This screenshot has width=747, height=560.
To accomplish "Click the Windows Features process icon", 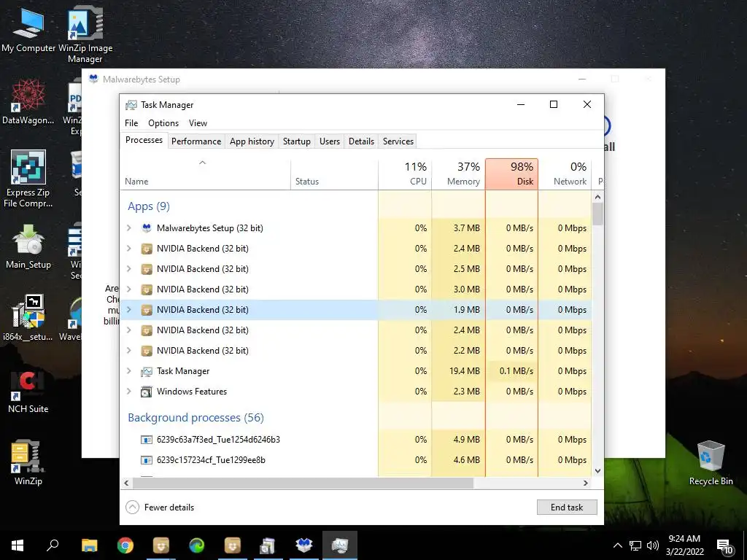I will click(x=147, y=392).
